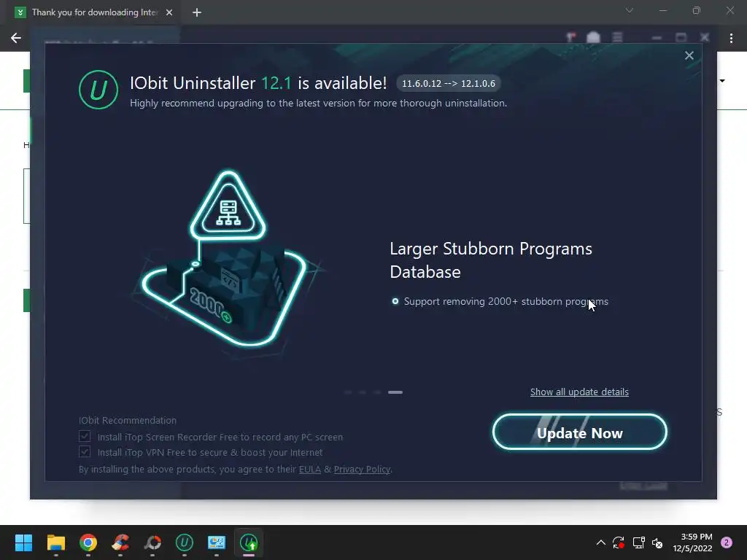747x560 pixels.
Task: Open CCleaner from the taskbar
Action: point(120,542)
